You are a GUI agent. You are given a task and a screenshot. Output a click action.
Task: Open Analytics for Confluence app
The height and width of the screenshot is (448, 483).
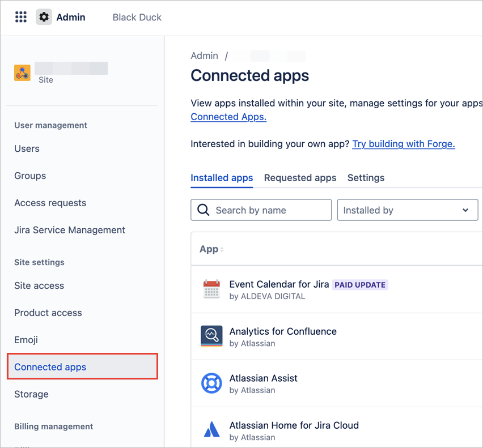283,331
